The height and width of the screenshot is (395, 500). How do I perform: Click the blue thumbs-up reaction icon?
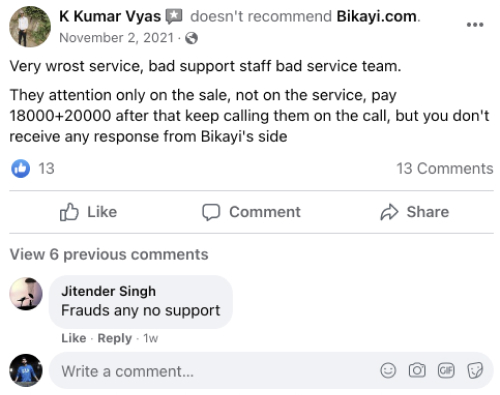(21, 168)
